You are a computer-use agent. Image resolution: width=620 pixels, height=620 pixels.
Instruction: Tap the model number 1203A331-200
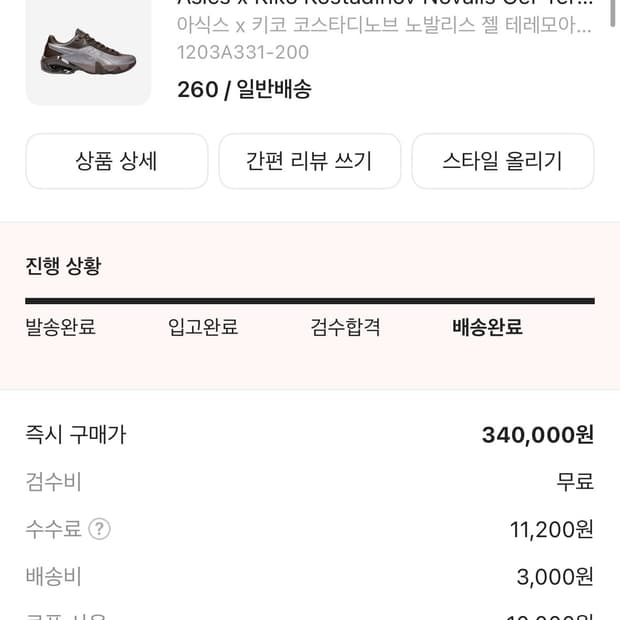(x=243, y=52)
